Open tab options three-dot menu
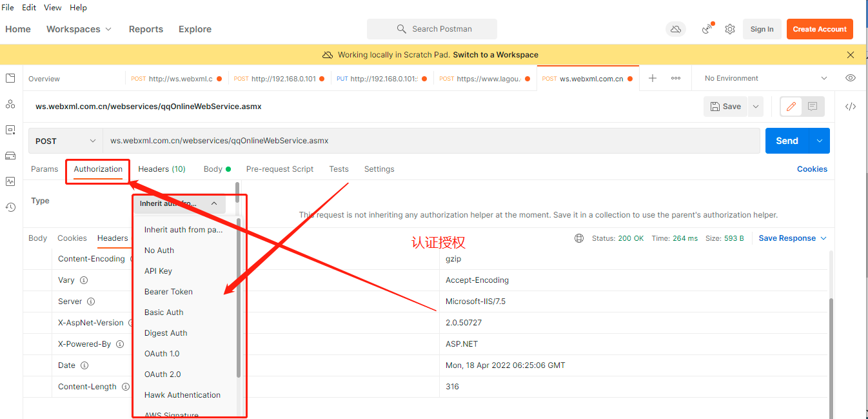This screenshot has height=419, width=868. [x=676, y=78]
